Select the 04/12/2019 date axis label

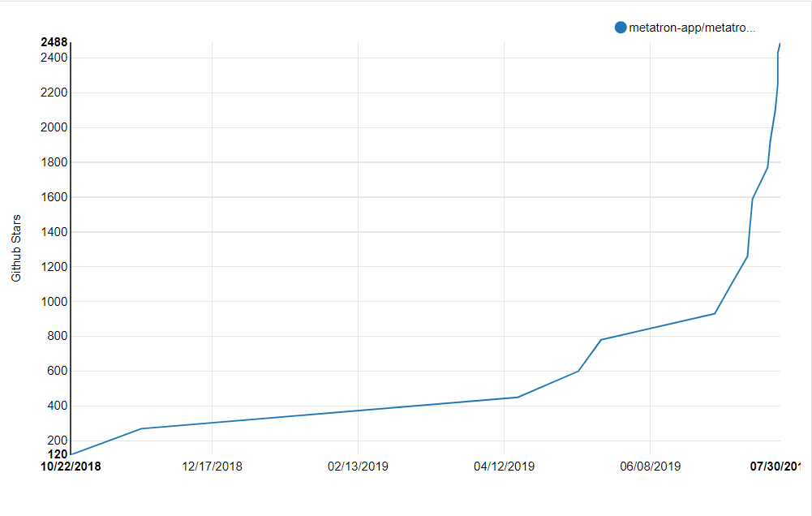(x=504, y=467)
